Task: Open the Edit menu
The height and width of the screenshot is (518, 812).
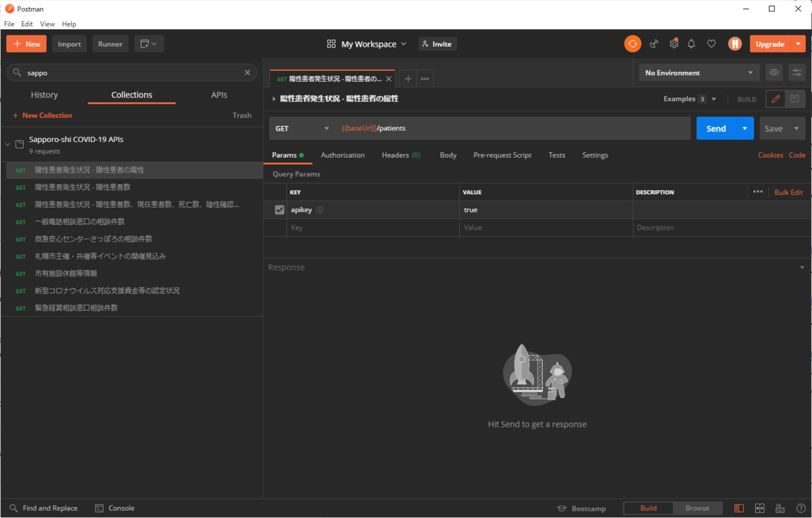Action: (x=27, y=24)
